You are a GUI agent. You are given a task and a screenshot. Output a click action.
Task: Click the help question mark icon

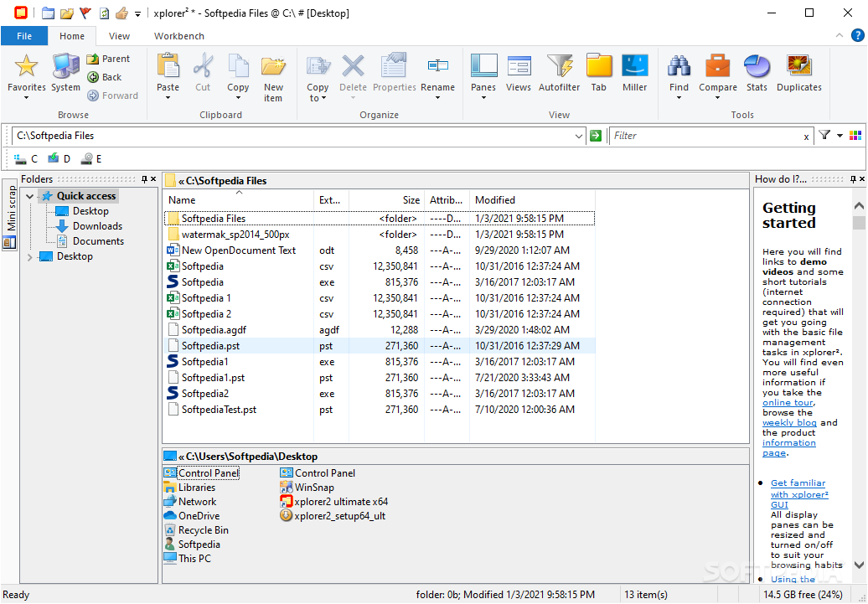click(x=857, y=35)
